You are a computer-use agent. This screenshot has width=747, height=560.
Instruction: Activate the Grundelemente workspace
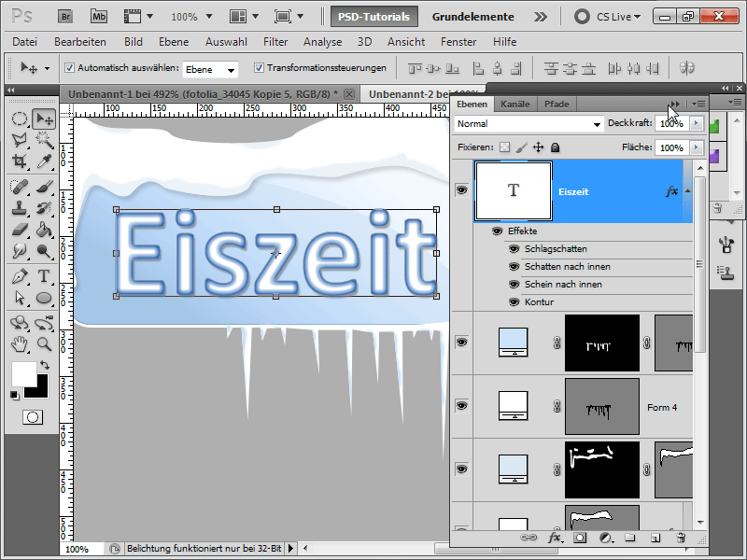click(x=472, y=17)
